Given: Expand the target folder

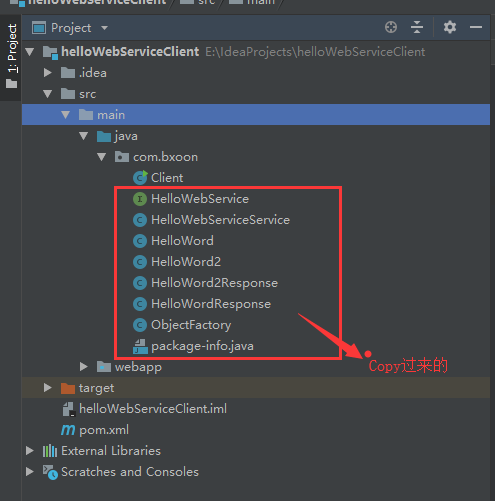Looking at the screenshot, I should (x=47, y=388).
